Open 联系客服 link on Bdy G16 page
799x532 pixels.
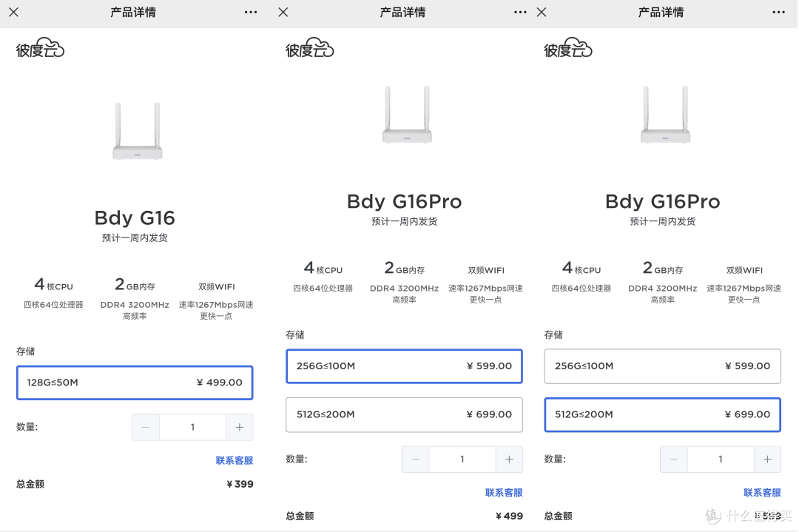click(235, 461)
